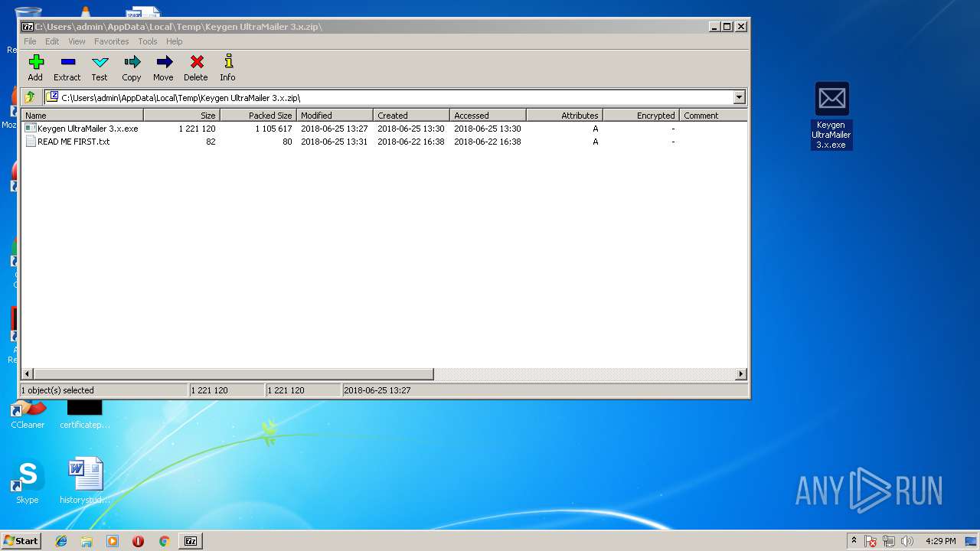Image resolution: width=980 pixels, height=551 pixels.
Task: Click the volume speaker tray icon
Action: [907, 541]
